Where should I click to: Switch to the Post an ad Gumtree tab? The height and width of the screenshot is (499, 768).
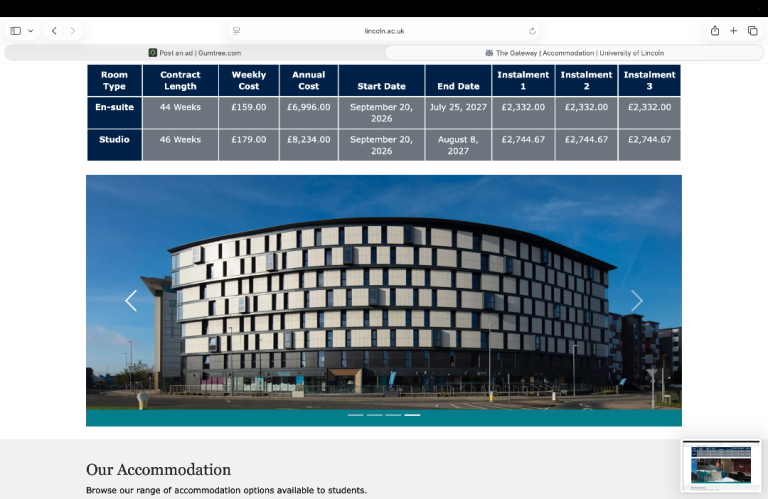pyautogui.click(x=194, y=53)
